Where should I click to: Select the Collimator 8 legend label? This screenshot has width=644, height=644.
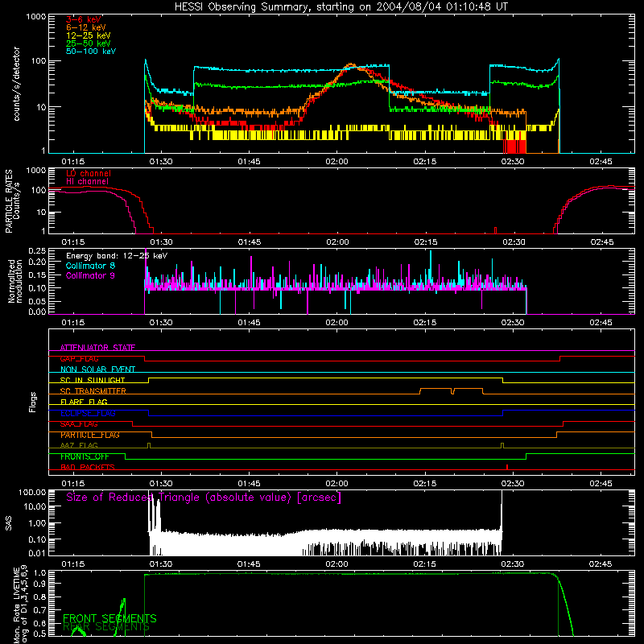(x=90, y=266)
